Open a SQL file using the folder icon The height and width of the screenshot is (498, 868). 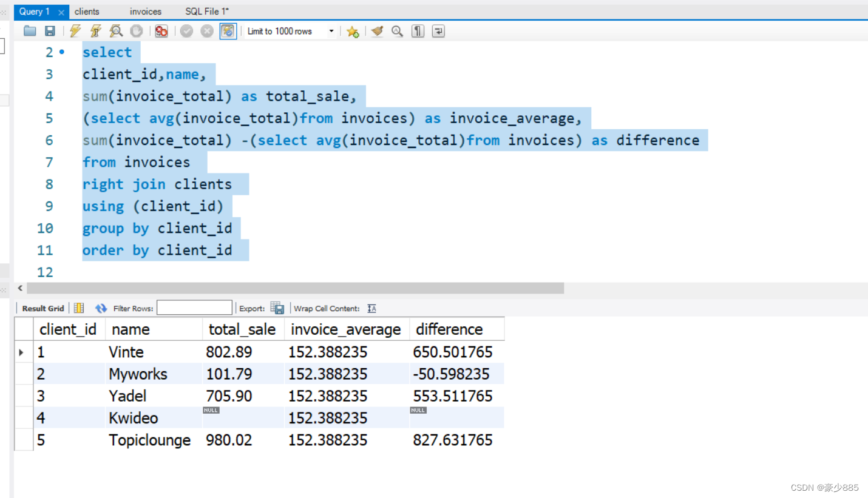(x=29, y=31)
